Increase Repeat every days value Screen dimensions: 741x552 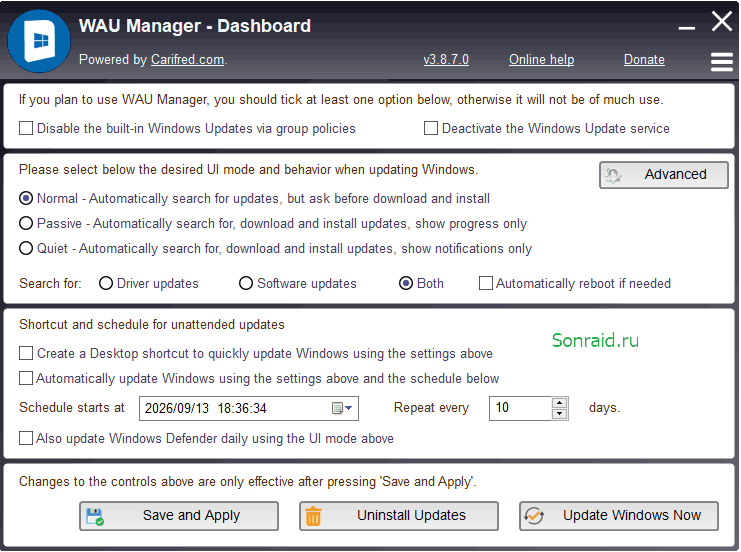(560, 403)
